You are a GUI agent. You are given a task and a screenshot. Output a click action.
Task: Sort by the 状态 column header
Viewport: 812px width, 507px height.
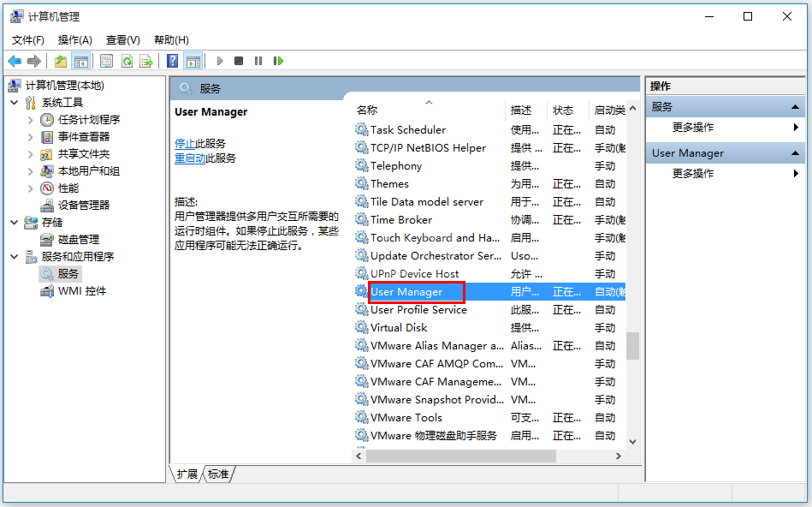tap(563, 110)
